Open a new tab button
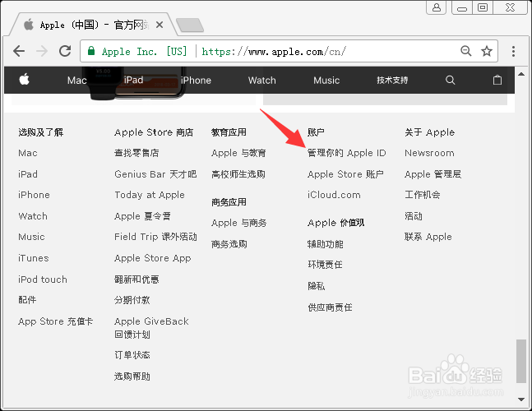Viewport: 532px width, 411px height. click(190, 25)
